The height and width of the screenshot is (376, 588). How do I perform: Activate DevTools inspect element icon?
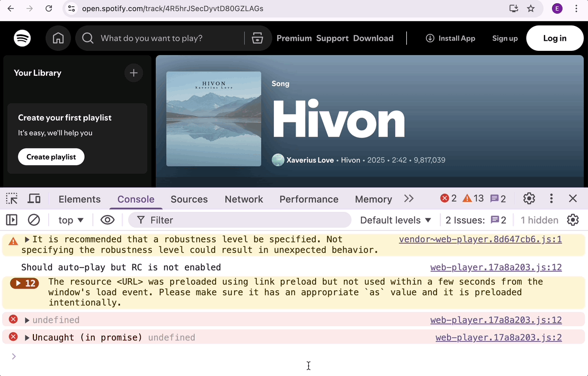12,199
